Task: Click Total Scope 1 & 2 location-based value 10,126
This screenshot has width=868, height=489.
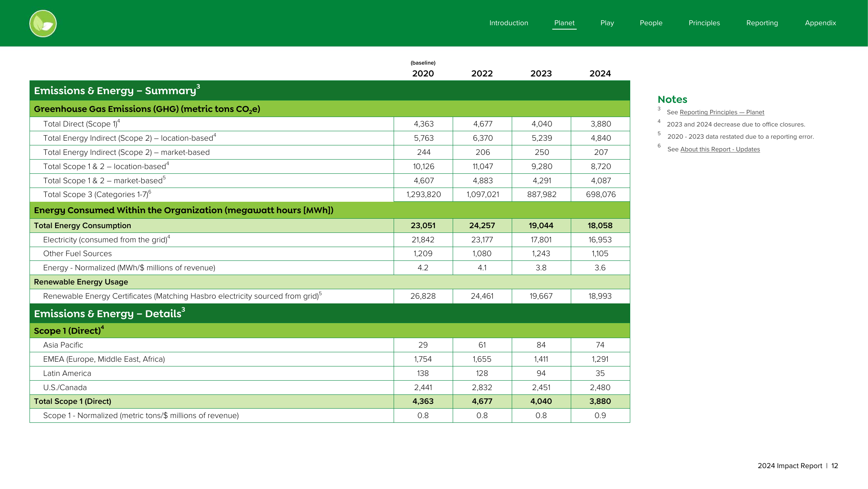Action: pyautogui.click(x=424, y=167)
